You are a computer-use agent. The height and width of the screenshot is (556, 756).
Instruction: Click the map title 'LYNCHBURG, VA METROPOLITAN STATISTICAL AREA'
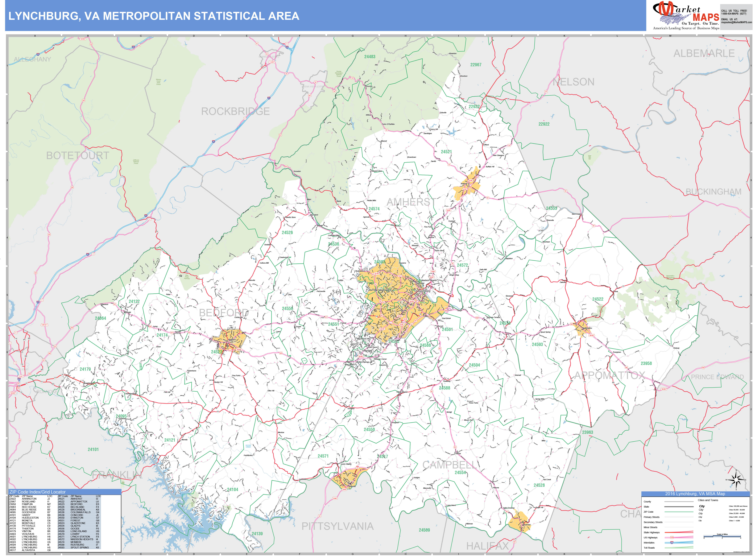(x=153, y=16)
